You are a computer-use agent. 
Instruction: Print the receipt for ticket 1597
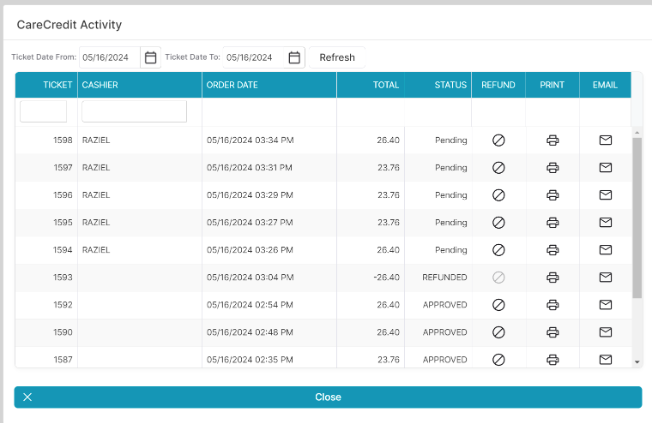(x=552, y=168)
